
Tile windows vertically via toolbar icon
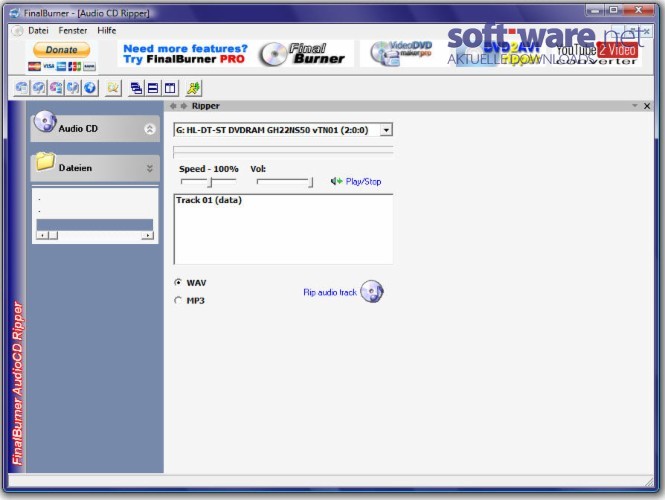(x=170, y=88)
